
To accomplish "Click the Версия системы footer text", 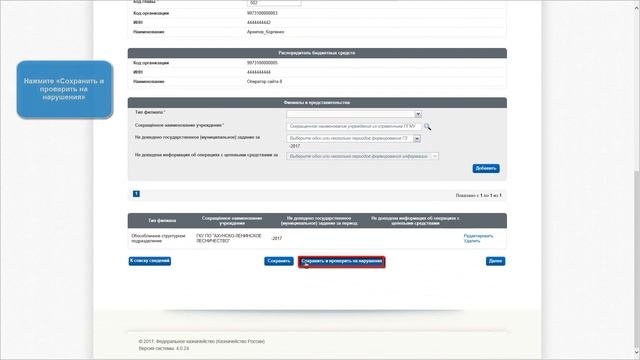I will tap(164, 349).
